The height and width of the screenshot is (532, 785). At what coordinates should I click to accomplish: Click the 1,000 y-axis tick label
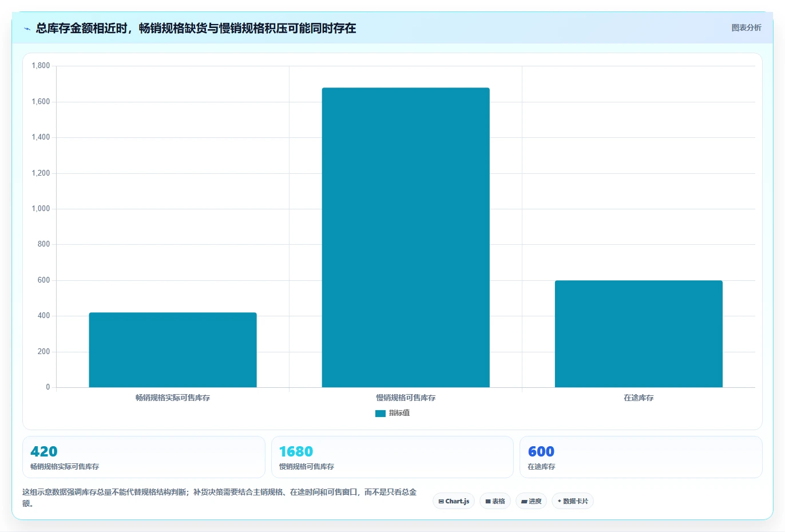point(41,209)
